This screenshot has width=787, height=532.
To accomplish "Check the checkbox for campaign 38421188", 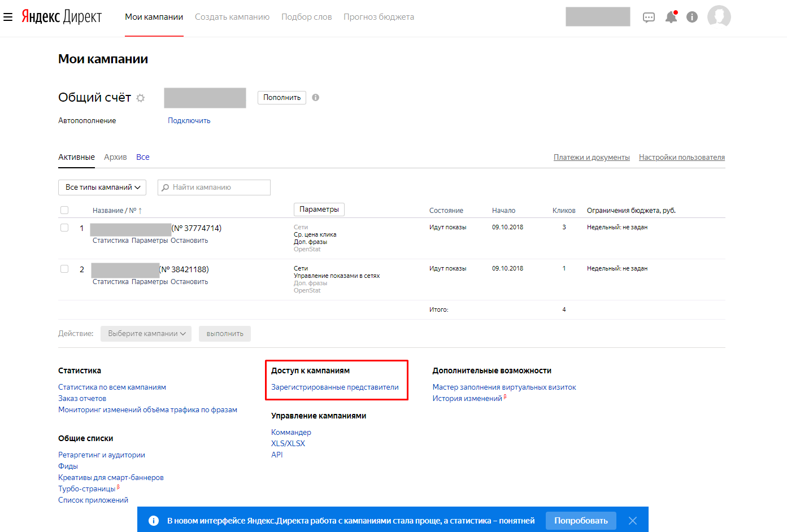I will coord(64,269).
